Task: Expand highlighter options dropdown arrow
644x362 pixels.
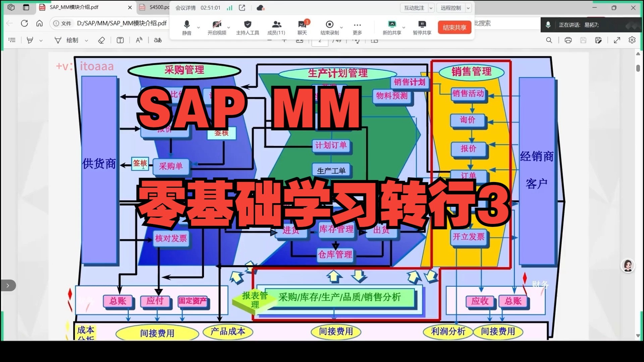Action: (41, 41)
